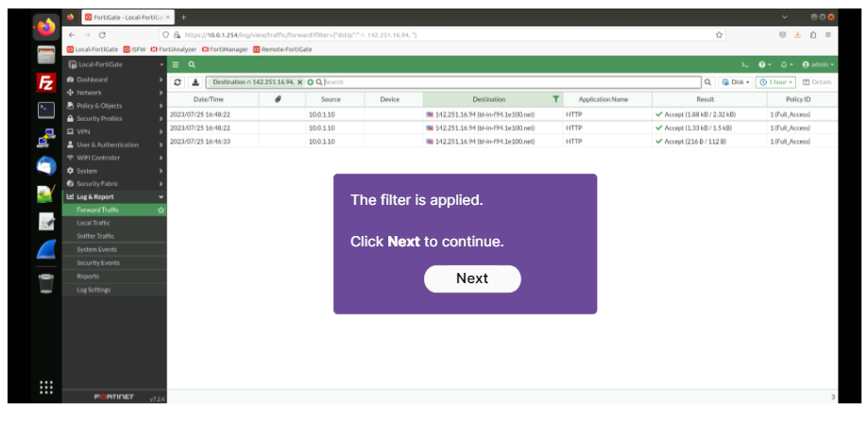
Task: Expand the Dashboard sidebar menu
Action: point(114,79)
